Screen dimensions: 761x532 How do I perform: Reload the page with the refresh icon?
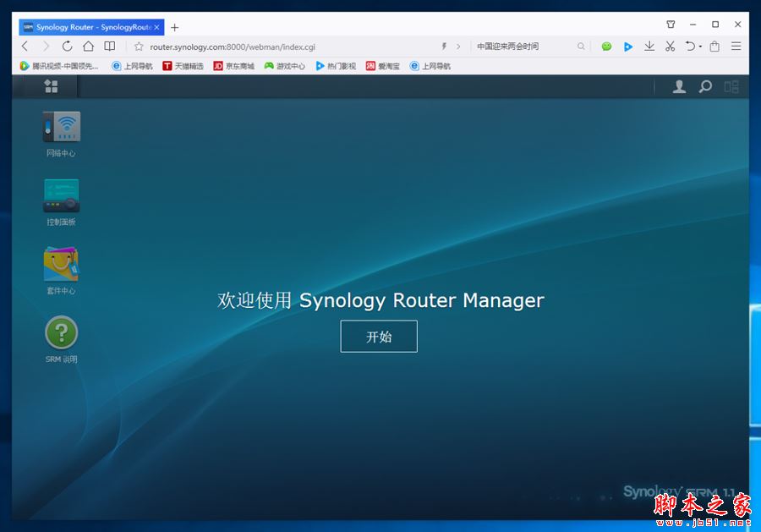(67, 47)
